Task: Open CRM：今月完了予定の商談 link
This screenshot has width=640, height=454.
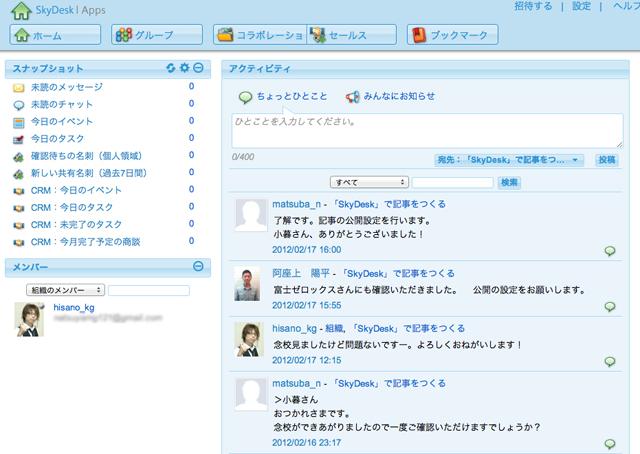Action: coord(85,242)
